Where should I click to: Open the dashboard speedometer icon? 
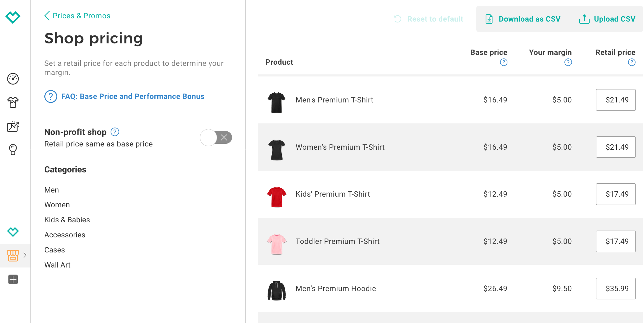tap(13, 79)
